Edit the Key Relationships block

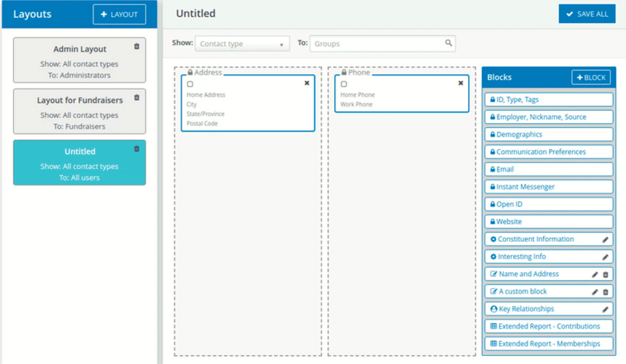coord(605,309)
